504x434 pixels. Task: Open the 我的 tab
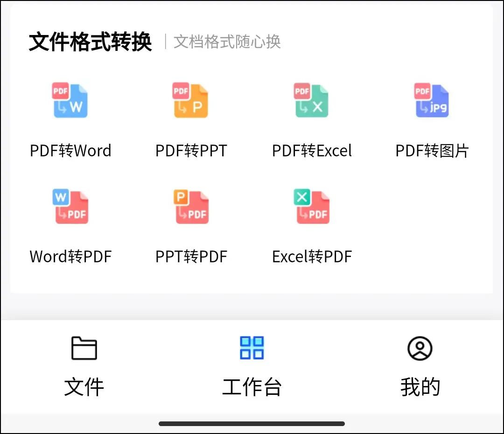[x=420, y=369]
